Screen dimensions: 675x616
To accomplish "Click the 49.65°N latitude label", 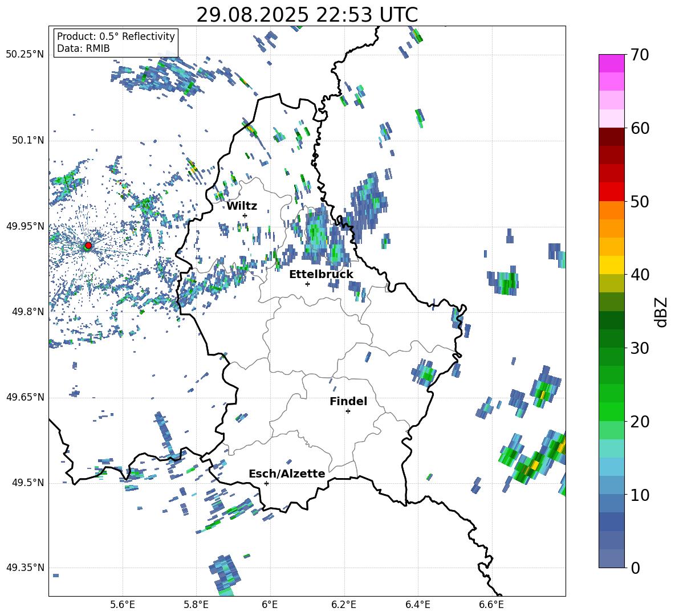I will [x=25, y=397].
